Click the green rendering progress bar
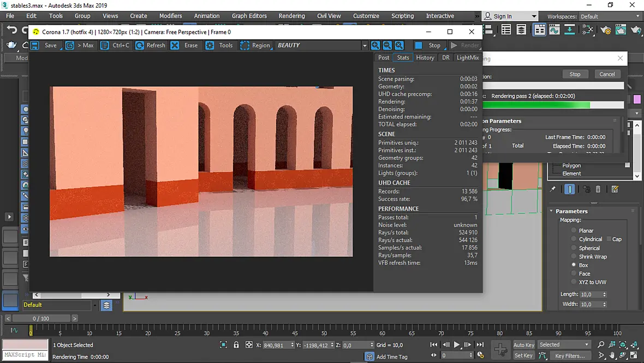 553,105
